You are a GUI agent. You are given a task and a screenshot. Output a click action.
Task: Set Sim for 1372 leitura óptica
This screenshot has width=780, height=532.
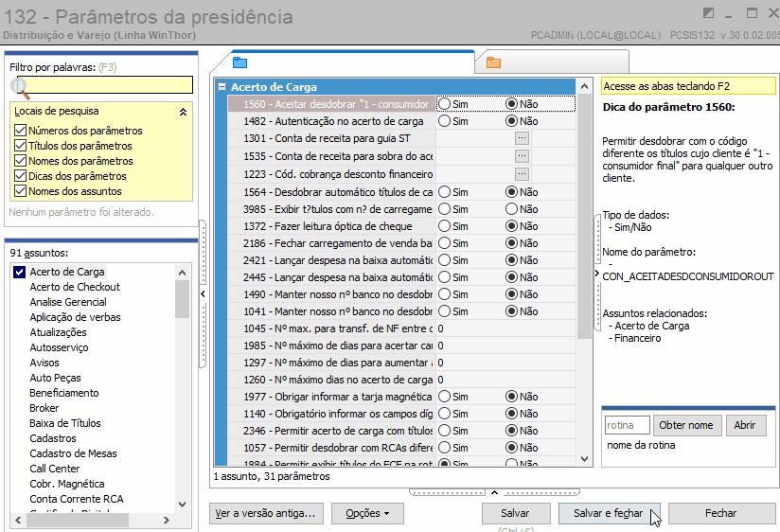tap(444, 226)
